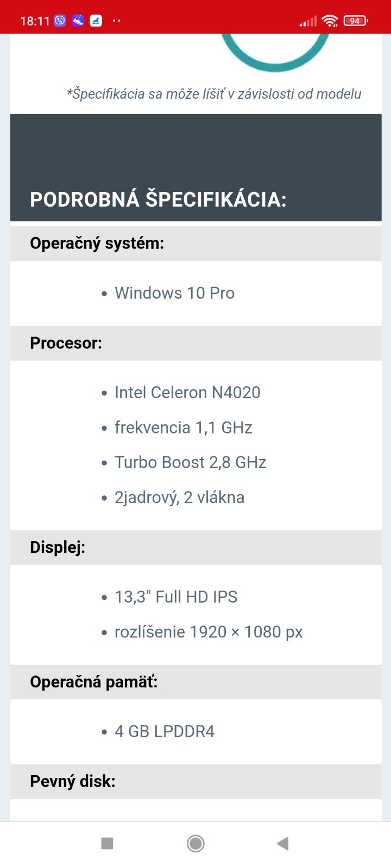The height and width of the screenshot is (868, 391).
Task: Tap the 'Intel Celeron N4020' text
Action: click(x=187, y=392)
